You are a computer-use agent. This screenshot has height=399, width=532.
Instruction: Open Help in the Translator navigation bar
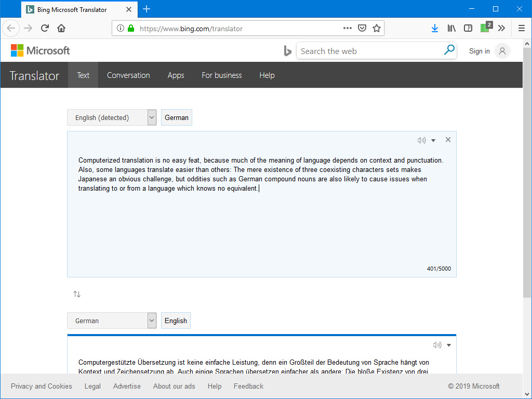tap(267, 75)
